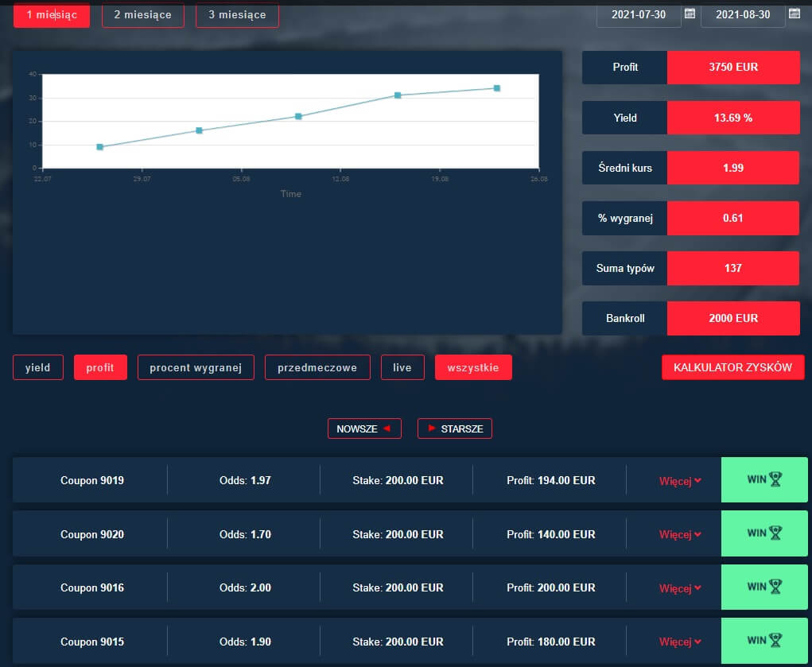The image size is (812, 667).
Task: Click trophy icon on Coupon 9019 WIN badge
Action: [x=775, y=479]
